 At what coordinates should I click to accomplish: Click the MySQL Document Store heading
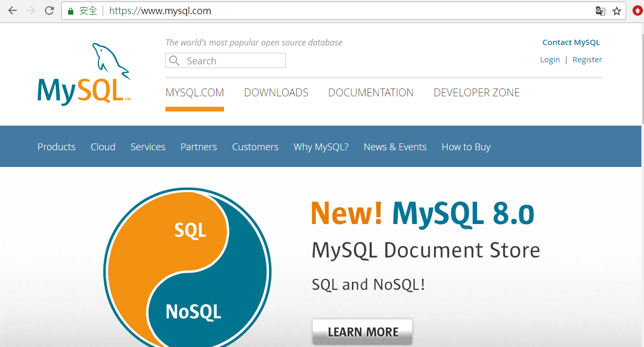[x=426, y=251]
